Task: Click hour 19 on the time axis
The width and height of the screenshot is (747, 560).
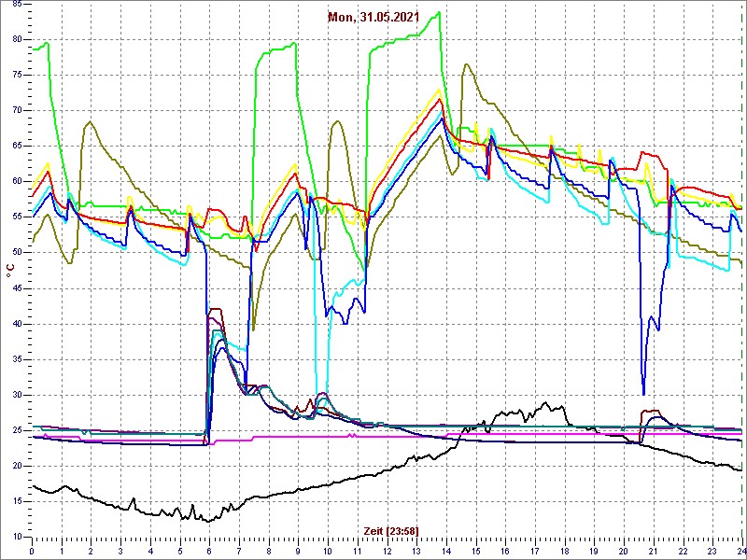Action: pos(594,550)
